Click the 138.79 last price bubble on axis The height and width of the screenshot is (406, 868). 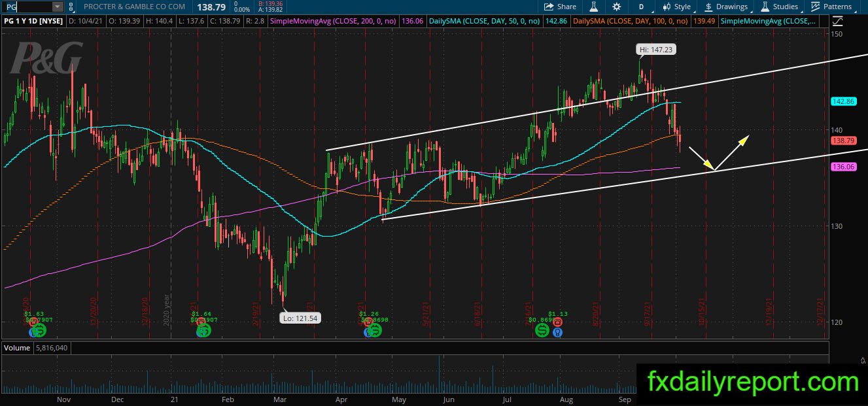click(843, 141)
